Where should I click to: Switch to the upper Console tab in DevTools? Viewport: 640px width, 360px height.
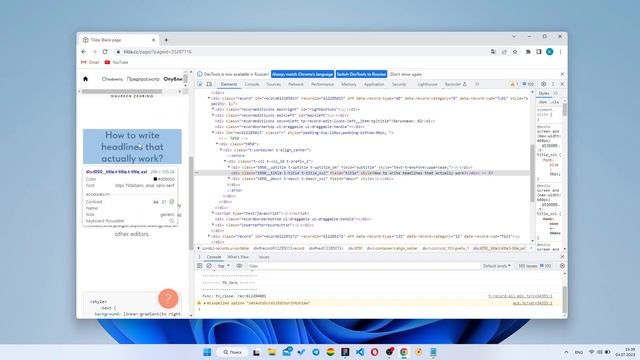[x=252, y=84]
